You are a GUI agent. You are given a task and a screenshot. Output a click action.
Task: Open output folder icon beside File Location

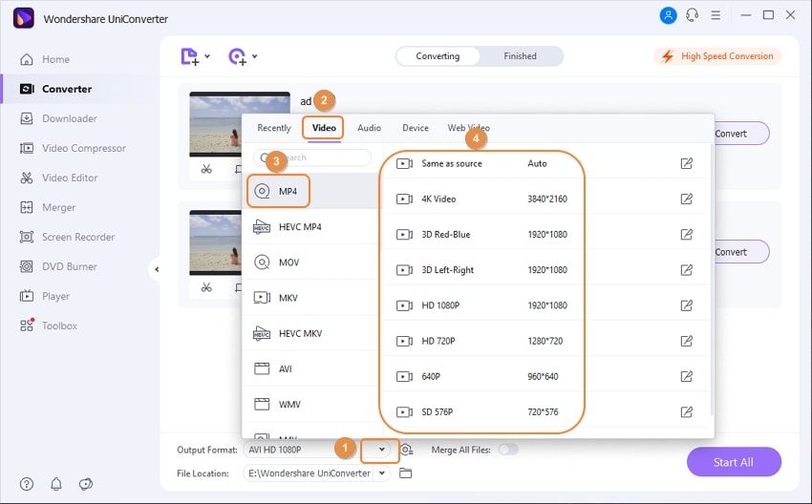point(405,472)
